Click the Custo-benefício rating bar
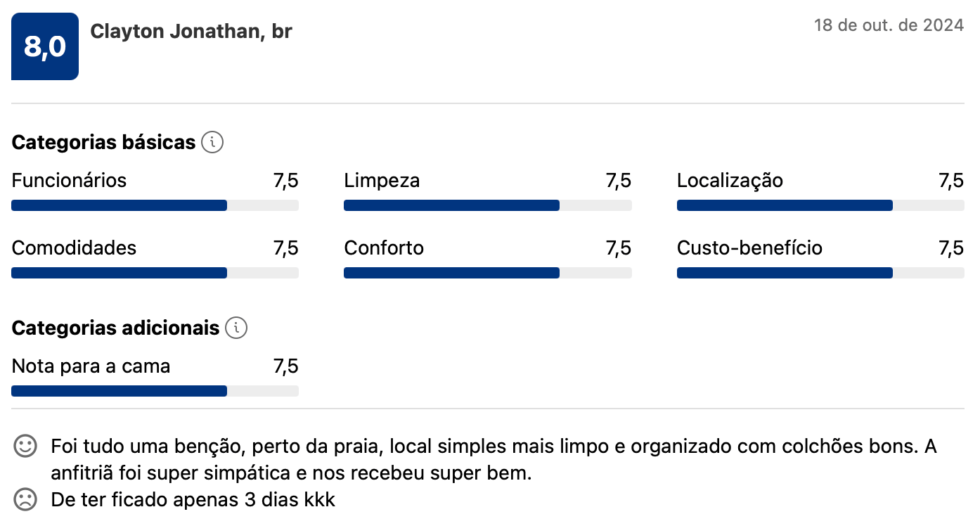This screenshot has width=980, height=526. pos(820,273)
